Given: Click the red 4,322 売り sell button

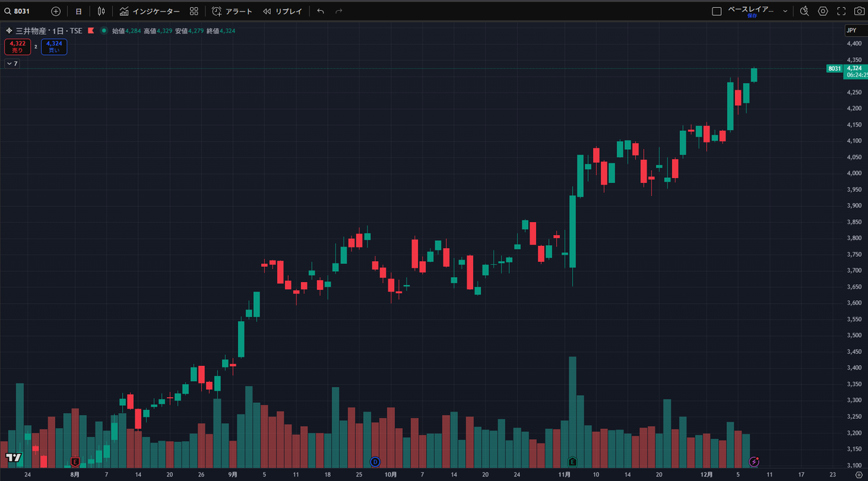Looking at the screenshot, I should (17, 47).
